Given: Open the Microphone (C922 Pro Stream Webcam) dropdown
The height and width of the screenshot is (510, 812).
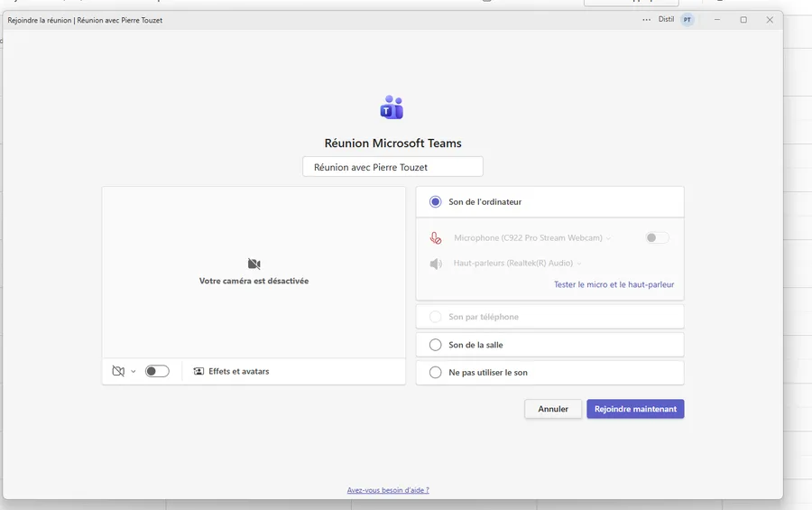Looking at the screenshot, I should click(532, 238).
